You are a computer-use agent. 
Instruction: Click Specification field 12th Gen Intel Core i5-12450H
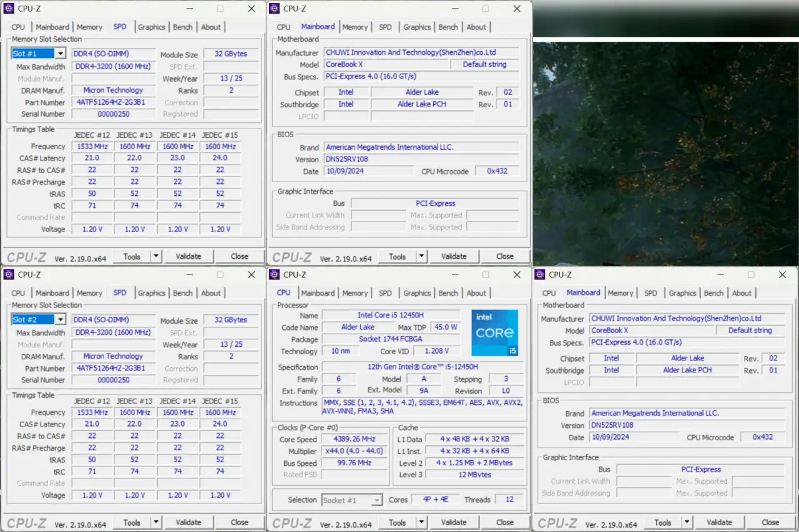click(423, 367)
